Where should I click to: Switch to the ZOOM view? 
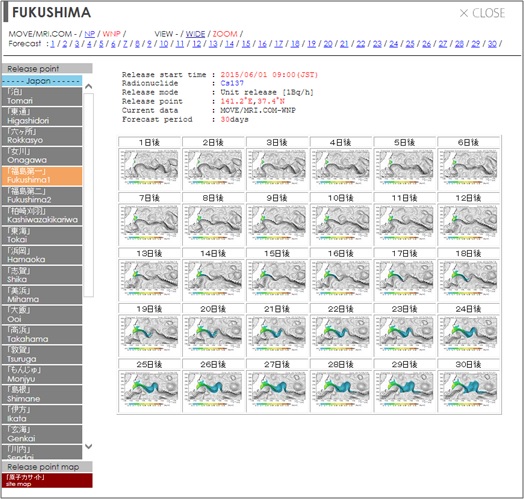[225, 34]
